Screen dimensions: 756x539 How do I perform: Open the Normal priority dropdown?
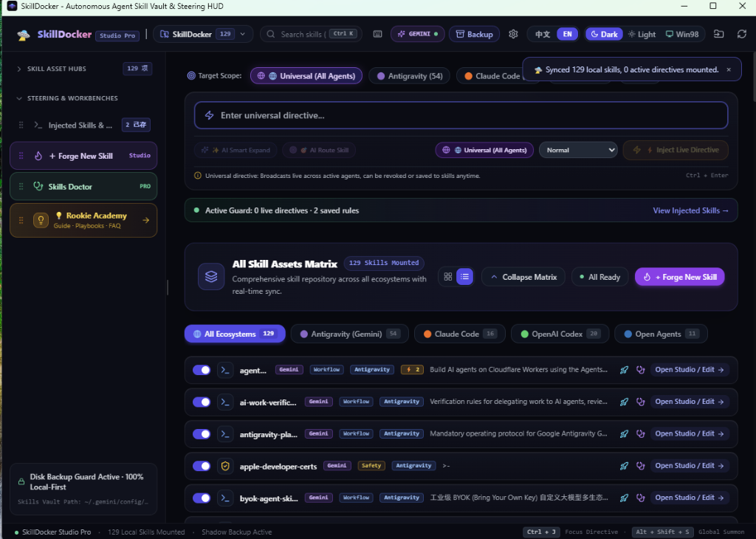pyautogui.click(x=579, y=150)
